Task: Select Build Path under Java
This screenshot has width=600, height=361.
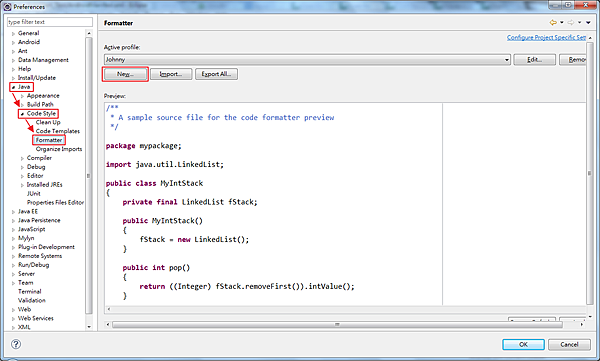Action: (40, 105)
